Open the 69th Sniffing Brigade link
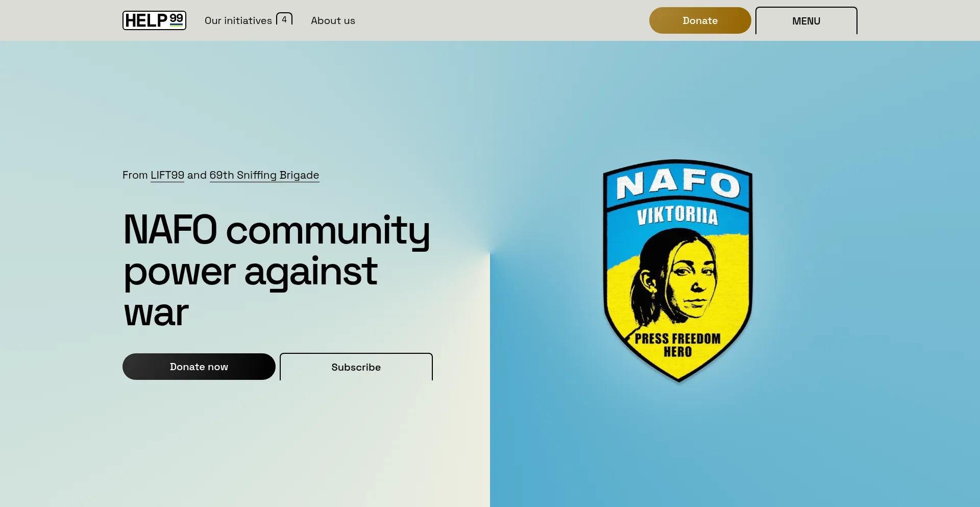 click(x=264, y=175)
